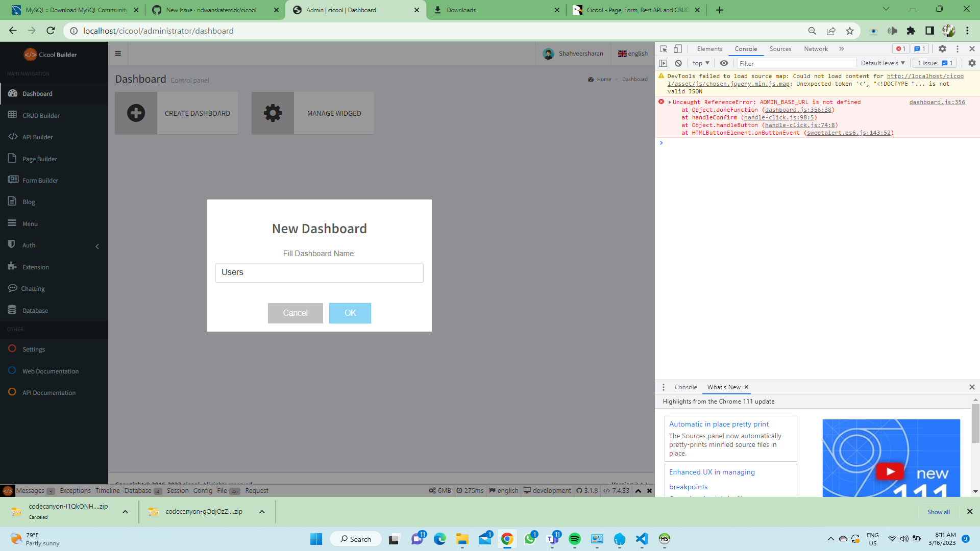This screenshot has height=551, width=980.
Task: Open the top frame context dropdown
Action: (x=700, y=63)
